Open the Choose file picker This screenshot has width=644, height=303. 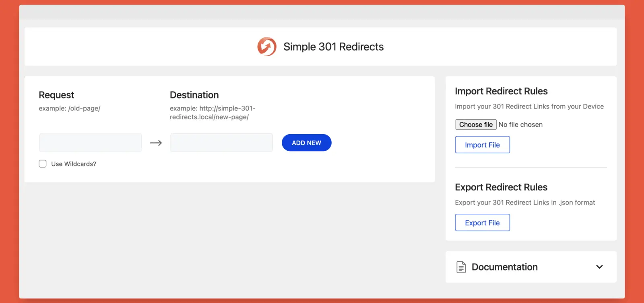click(x=476, y=125)
